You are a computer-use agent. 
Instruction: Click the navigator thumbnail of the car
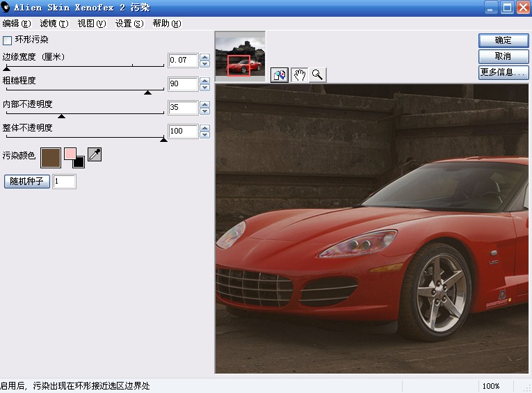(240, 56)
